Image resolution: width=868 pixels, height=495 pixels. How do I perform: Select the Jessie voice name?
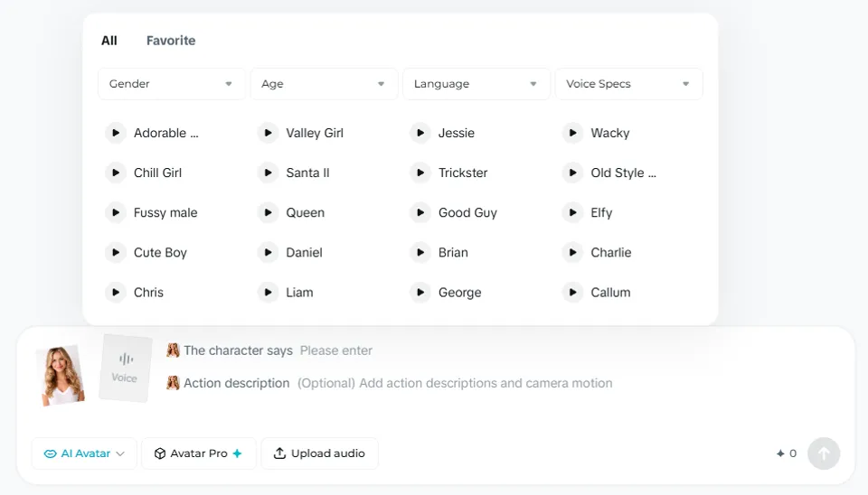[x=456, y=133]
